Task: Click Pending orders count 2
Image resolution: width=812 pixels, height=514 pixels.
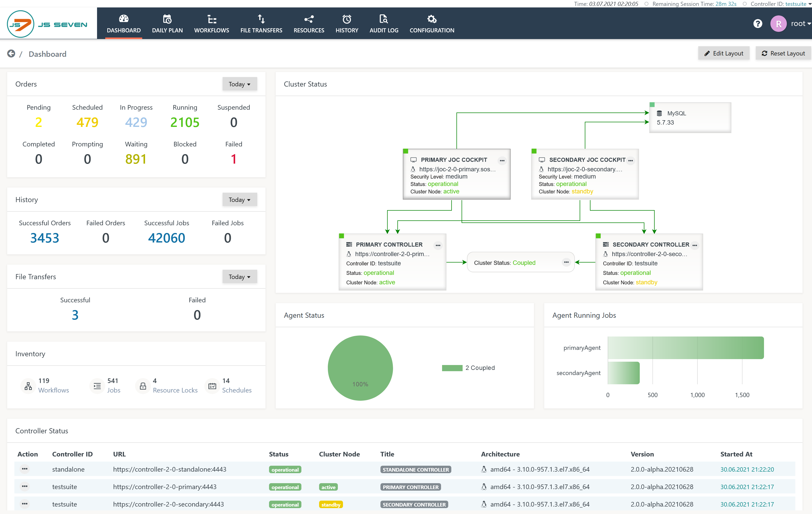Action: 39,122
